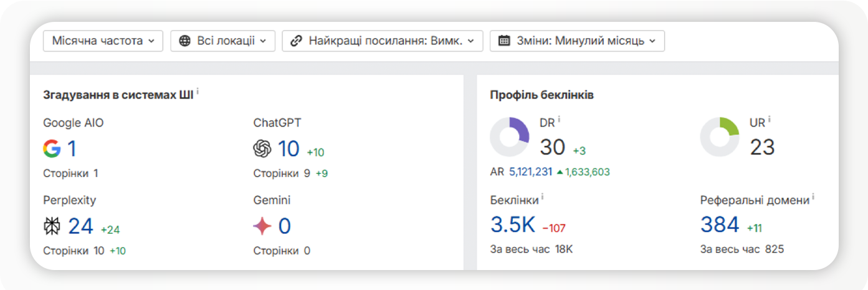Click Сторінки 0 under Gemini
Screen dimensions: 868x290
tap(282, 251)
